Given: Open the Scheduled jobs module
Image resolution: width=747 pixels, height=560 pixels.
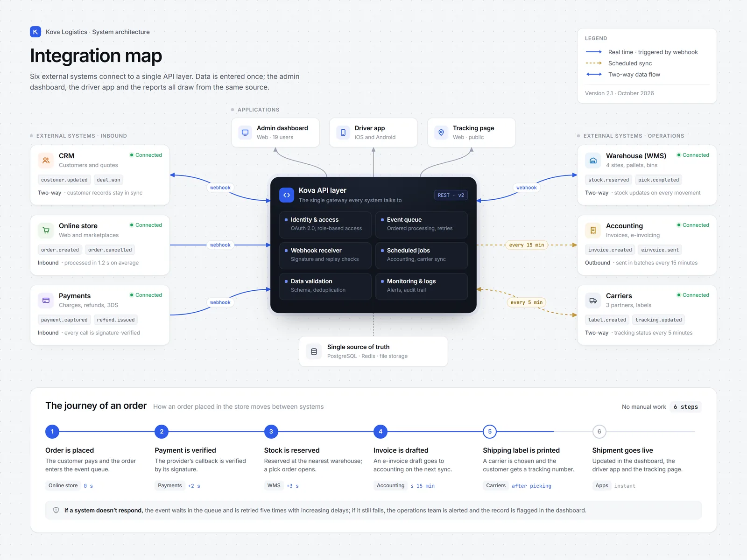Looking at the screenshot, I should click(422, 255).
